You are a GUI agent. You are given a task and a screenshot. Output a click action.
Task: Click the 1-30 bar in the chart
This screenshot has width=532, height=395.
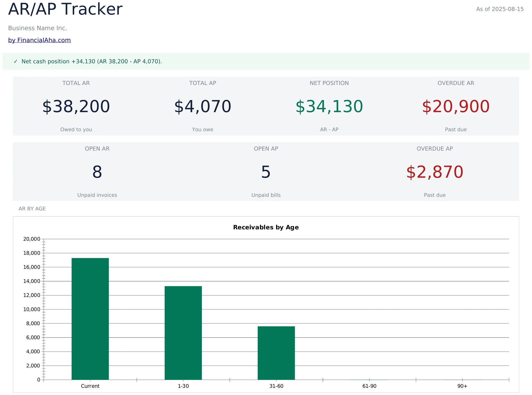(183, 333)
